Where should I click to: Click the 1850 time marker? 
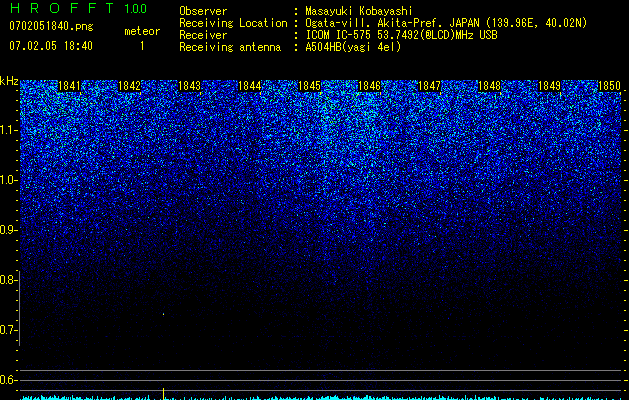click(x=609, y=86)
